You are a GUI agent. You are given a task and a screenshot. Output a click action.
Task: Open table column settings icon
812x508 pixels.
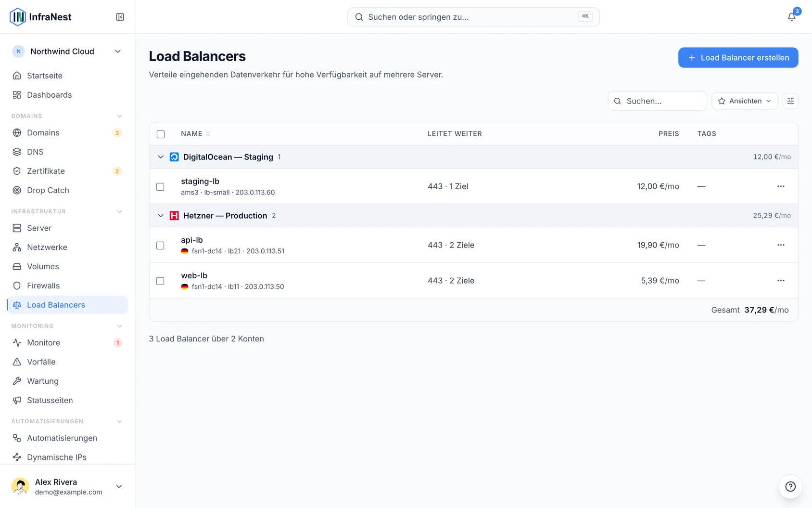pyautogui.click(x=790, y=101)
